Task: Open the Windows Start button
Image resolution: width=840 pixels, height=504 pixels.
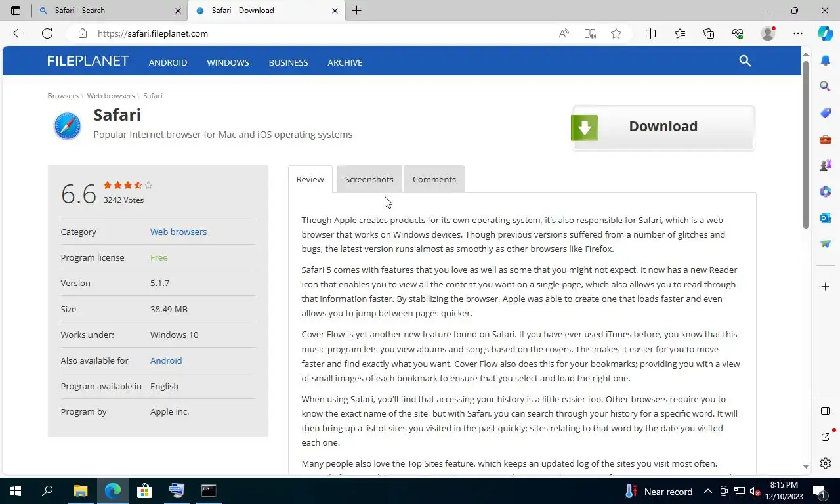Action: point(16,491)
